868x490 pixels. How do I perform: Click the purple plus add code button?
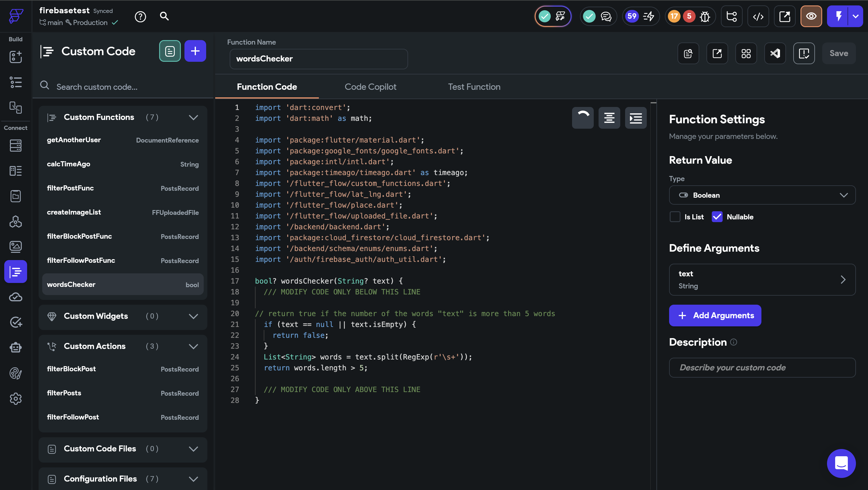tap(195, 51)
